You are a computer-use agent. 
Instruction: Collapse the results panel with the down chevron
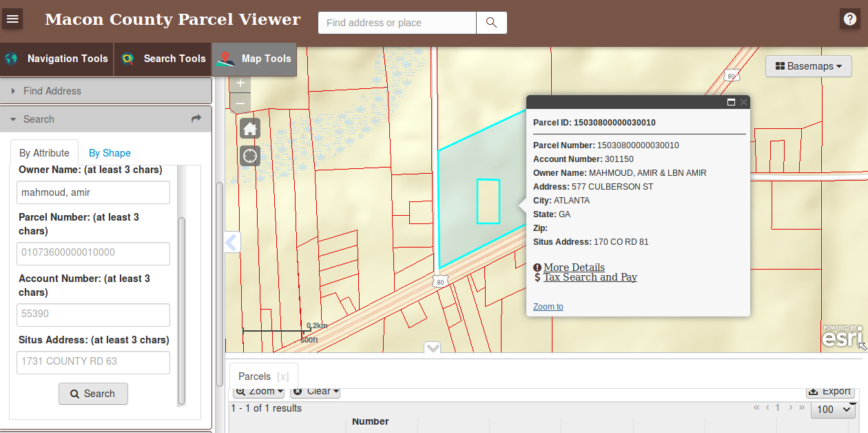pos(433,348)
